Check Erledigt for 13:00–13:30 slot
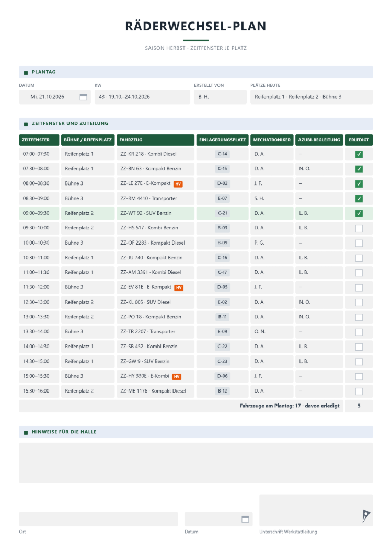 [x=359, y=317]
